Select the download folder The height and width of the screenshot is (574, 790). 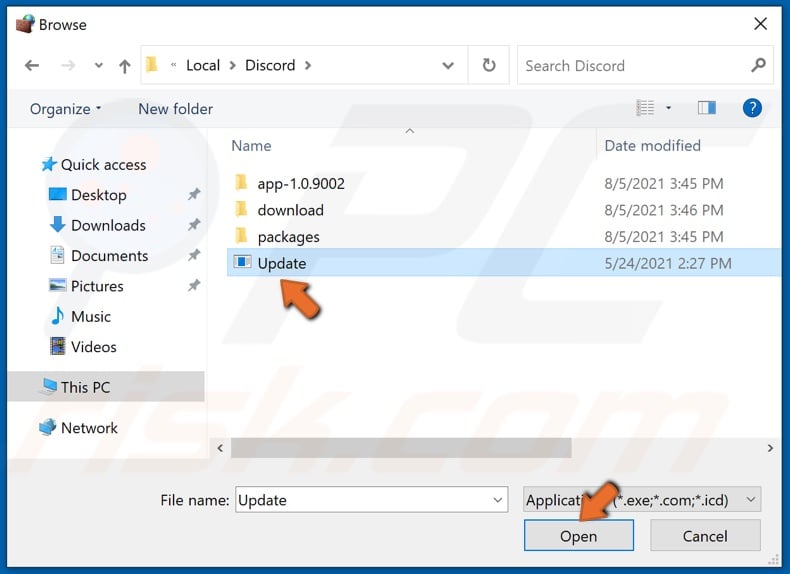(x=290, y=210)
